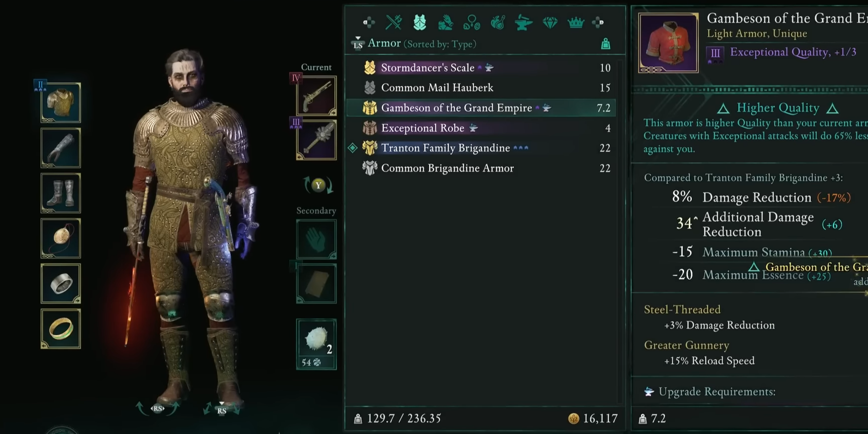Open the Weapons category tab

pos(394,22)
